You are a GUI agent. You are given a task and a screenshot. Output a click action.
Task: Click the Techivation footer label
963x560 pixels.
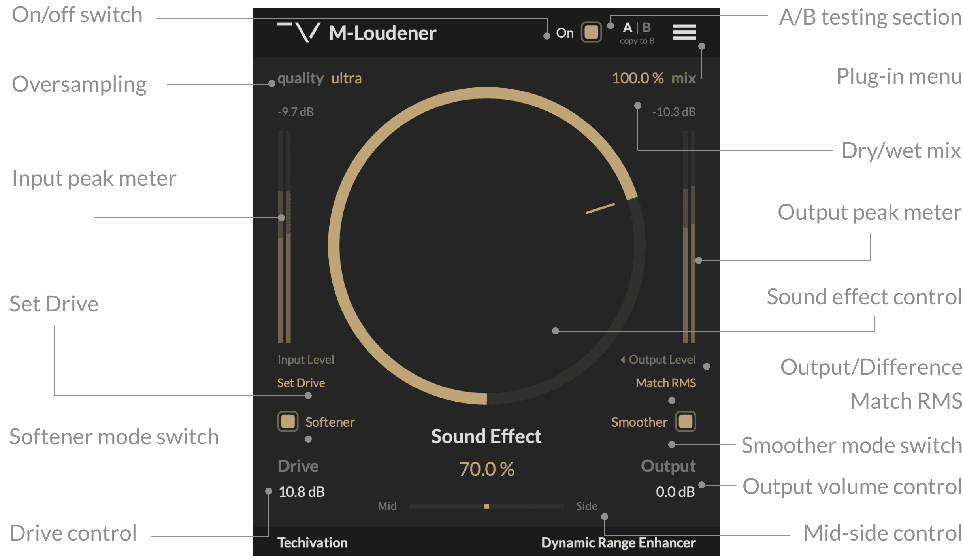pos(312,543)
